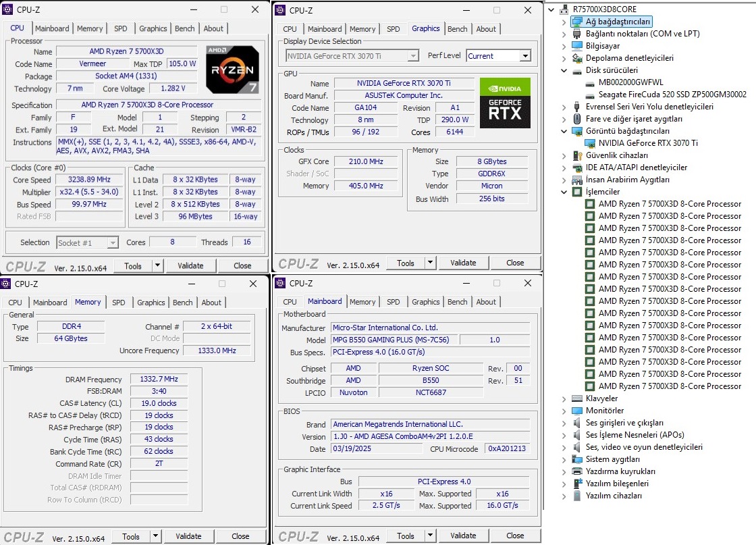
Task: Click Validate in Mainboard tab window
Action: [x=463, y=536]
